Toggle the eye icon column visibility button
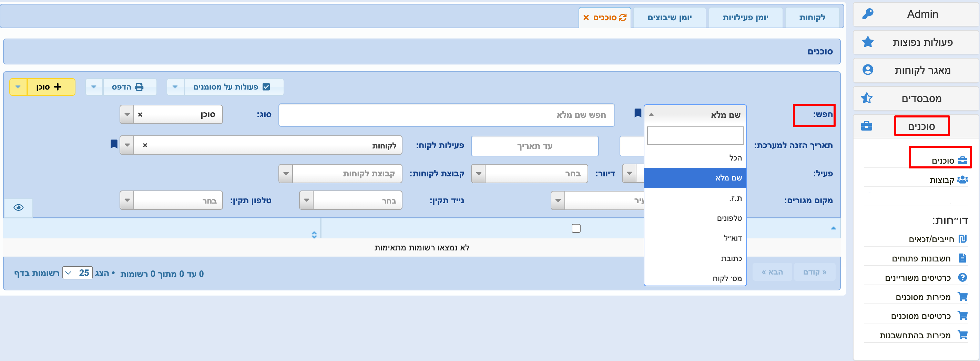980x361 pixels. coord(18,207)
